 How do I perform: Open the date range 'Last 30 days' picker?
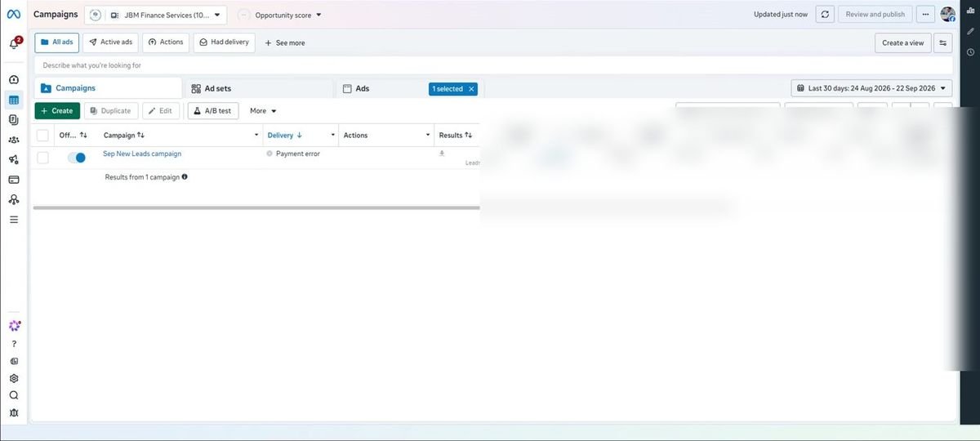[x=871, y=88]
